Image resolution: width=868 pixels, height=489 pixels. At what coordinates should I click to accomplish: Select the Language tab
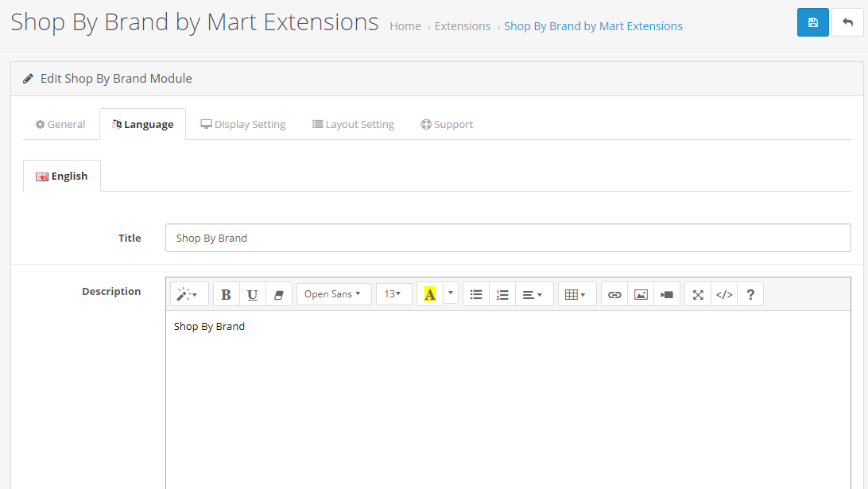click(x=143, y=125)
